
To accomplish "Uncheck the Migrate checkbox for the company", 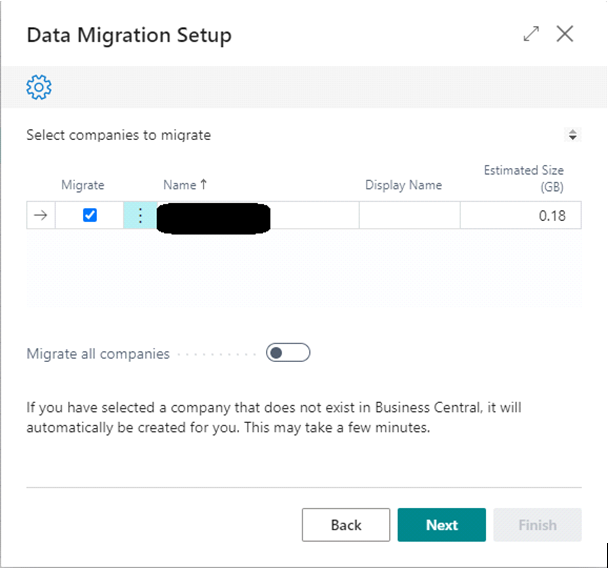I will [x=90, y=215].
